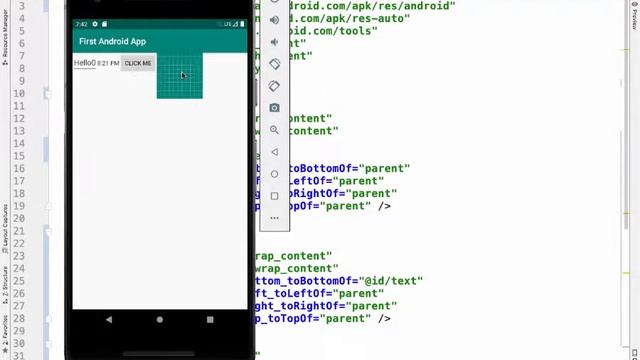This screenshot has height=360, width=640.
Task: Click emulator toolbar back triangle
Action: (x=274, y=152)
